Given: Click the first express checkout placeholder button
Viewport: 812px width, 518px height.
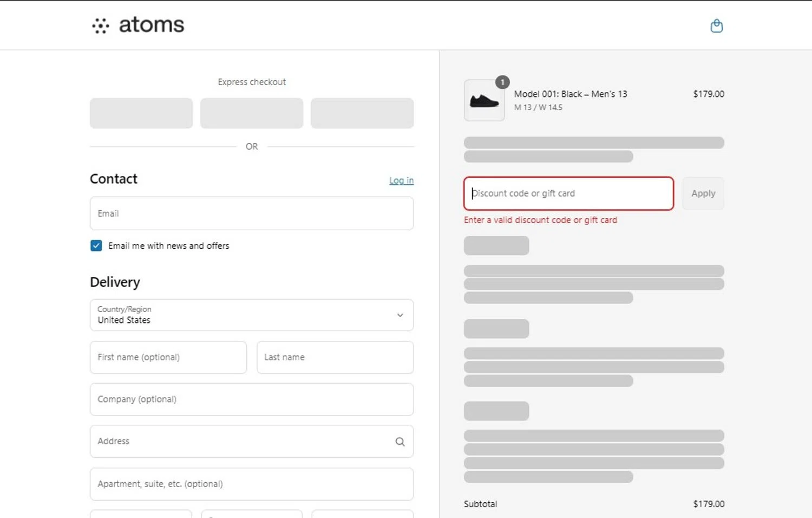Looking at the screenshot, I should 141,113.
